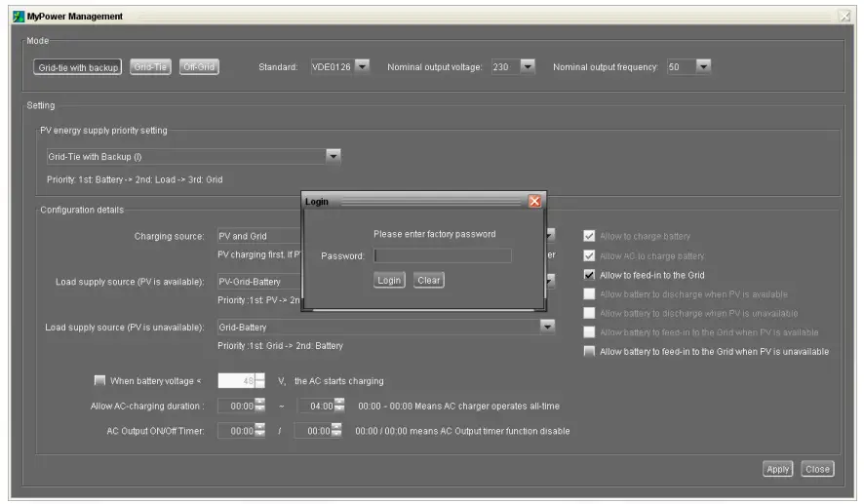Open Nominal output voltage dropdown
Screen dimensions: 864x504
[x=528, y=66]
